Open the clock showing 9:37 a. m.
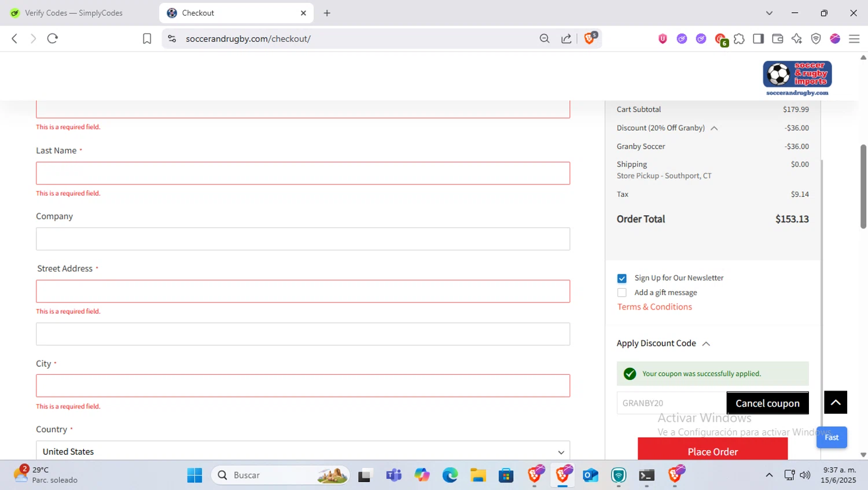This screenshot has width=868, height=490. (839, 475)
